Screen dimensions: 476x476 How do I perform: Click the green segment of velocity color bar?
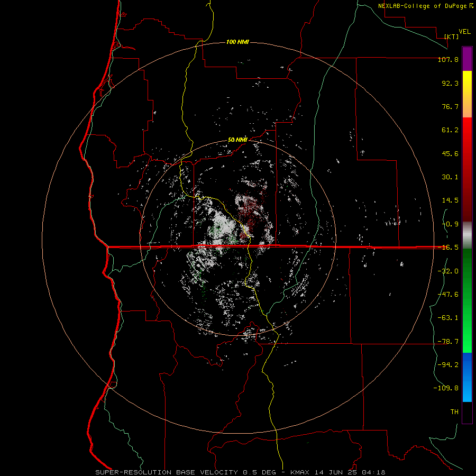point(467,300)
